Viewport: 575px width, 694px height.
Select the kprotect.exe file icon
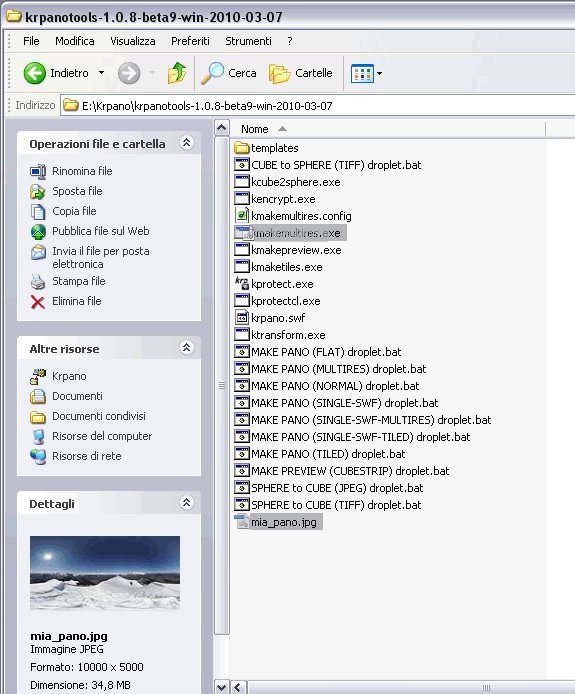242,284
